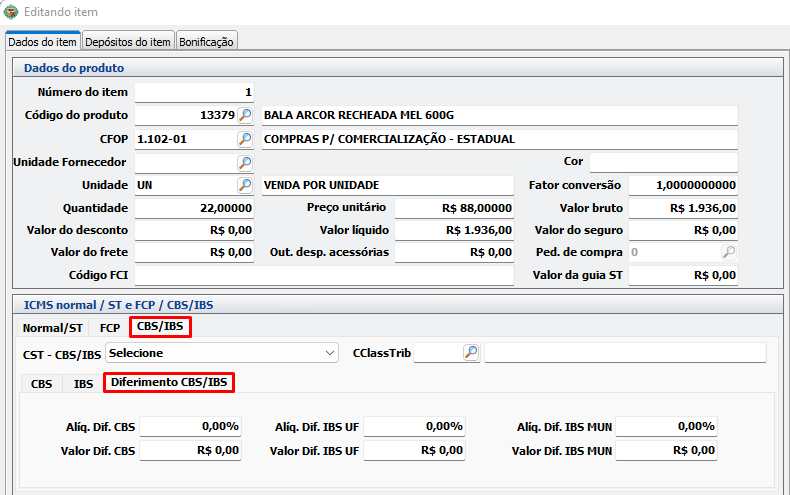Click the Quantidade input field
Screen dimensions: 790x495
[194, 208]
